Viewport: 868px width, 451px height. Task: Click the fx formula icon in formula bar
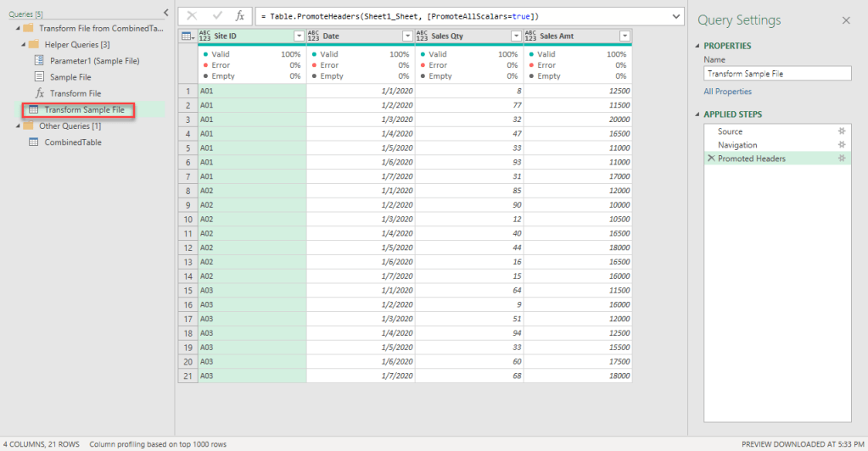point(240,16)
